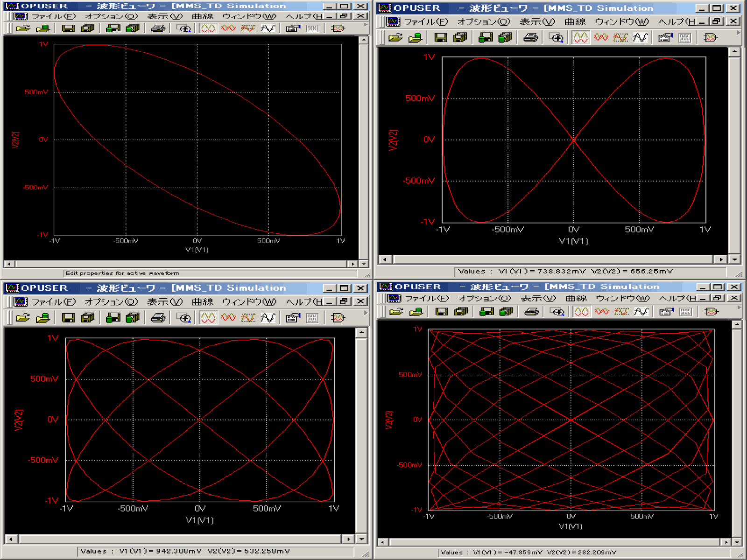Click status text 'Edit properties for active waveform'
Screen dimensions: 747x560
[122, 273]
